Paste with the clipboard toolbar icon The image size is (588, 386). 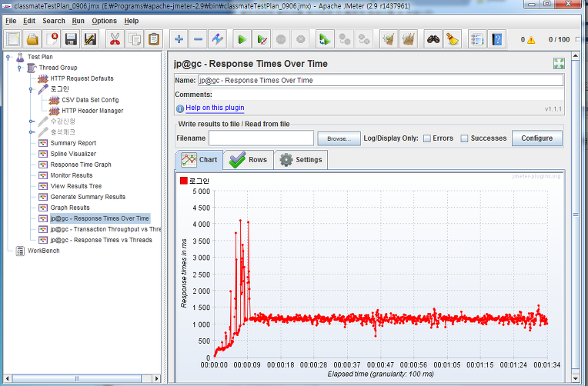point(154,39)
